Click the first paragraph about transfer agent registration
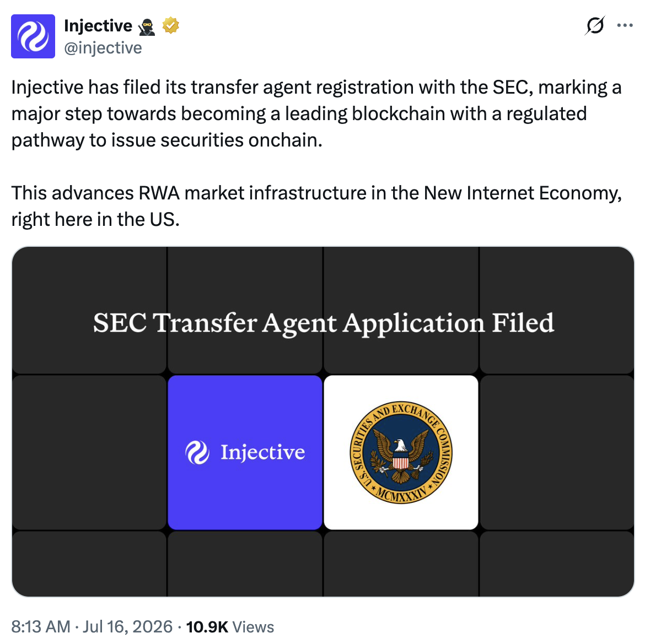Screen dimensions: 650x644 tap(316, 113)
